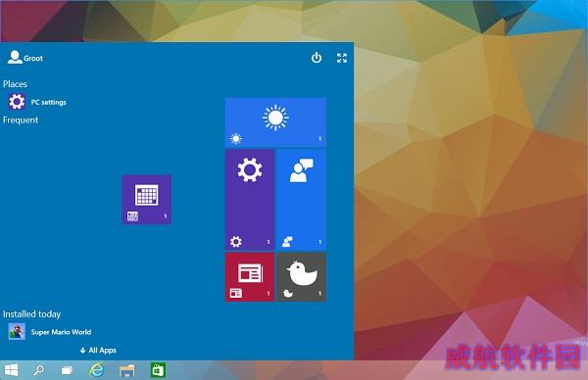Open File Explorer from taskbar
Viewport: 588px width, 380px height.
point(126,370)
